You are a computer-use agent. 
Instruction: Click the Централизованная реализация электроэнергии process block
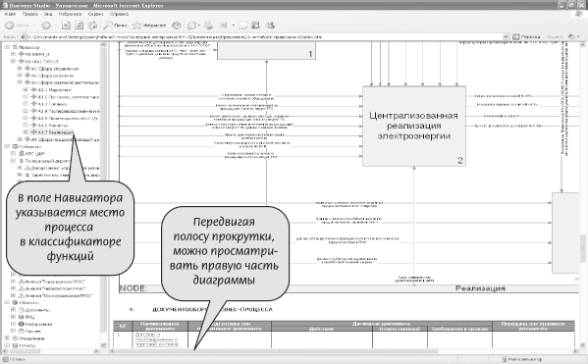pos(414,126)
